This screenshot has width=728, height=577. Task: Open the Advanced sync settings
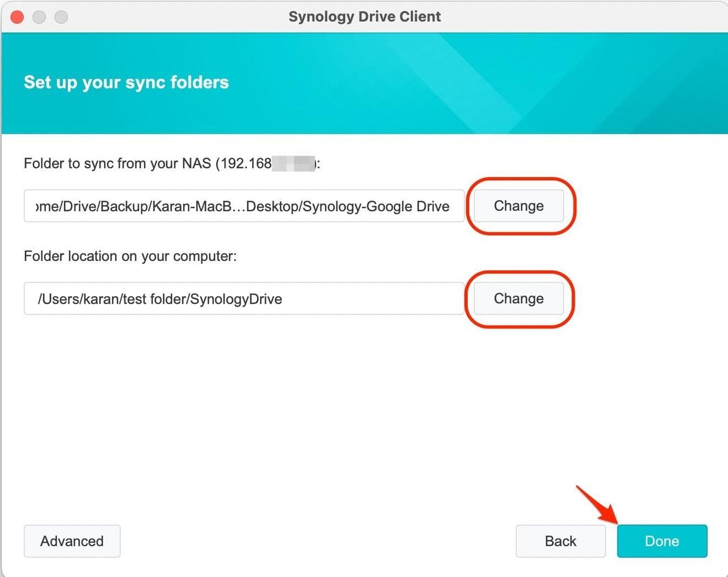(72, 541)
